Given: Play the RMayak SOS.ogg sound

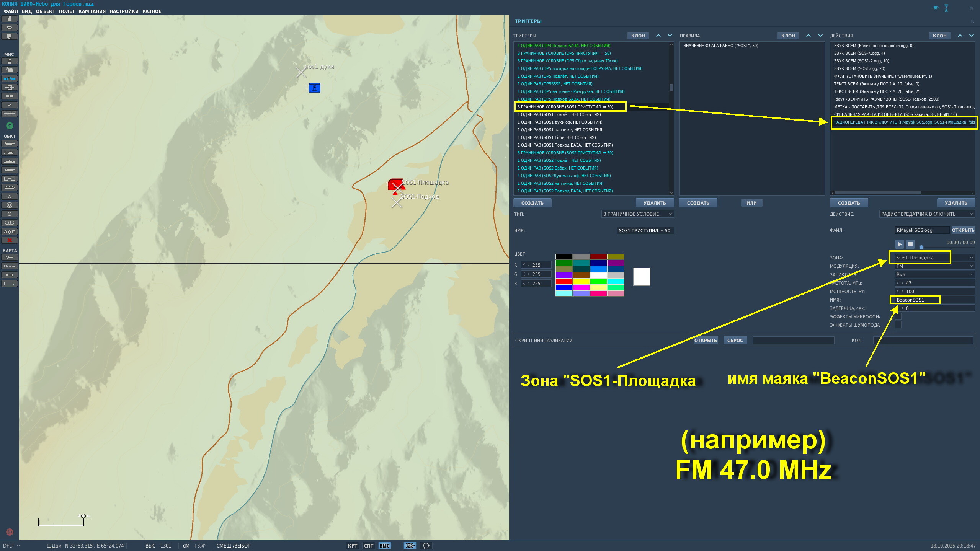Looking at the screenshot, I should (899, 244).
